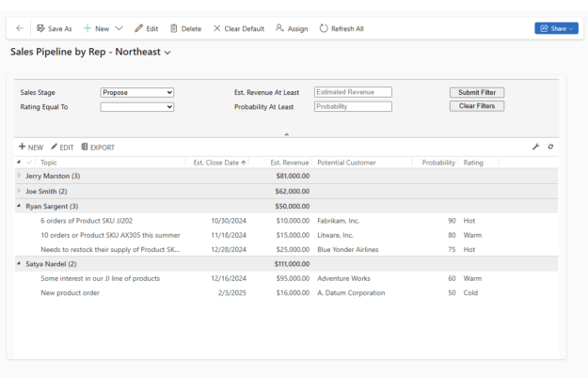This screenshot has height=389, width=588.
Task: Open the Blue Yonder Airlines customer link
Action: [347, 249]
